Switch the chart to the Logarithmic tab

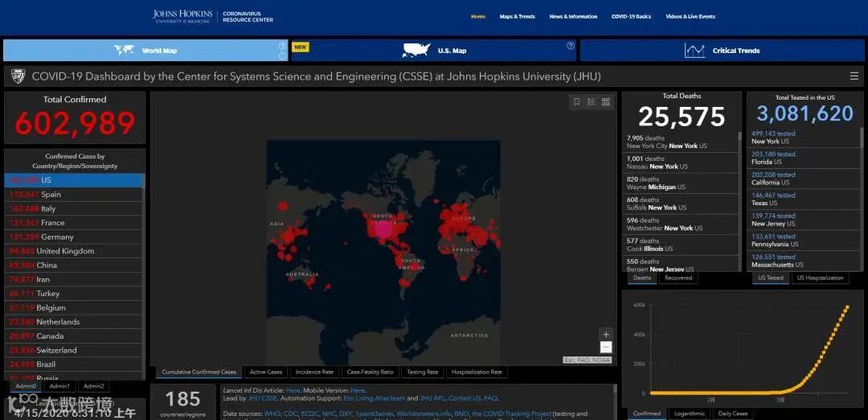pos(690,414)
